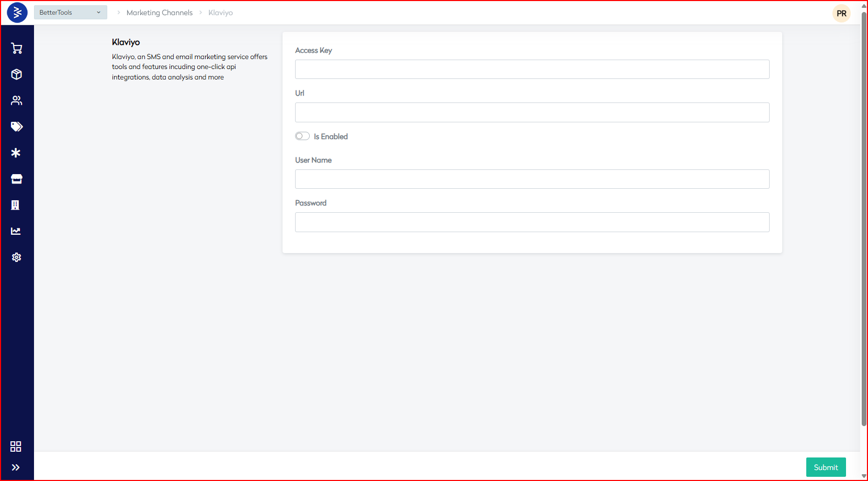Open the BetterTools store dropdown
This screenshot has width=868, height=481.
tap(70, 13)
